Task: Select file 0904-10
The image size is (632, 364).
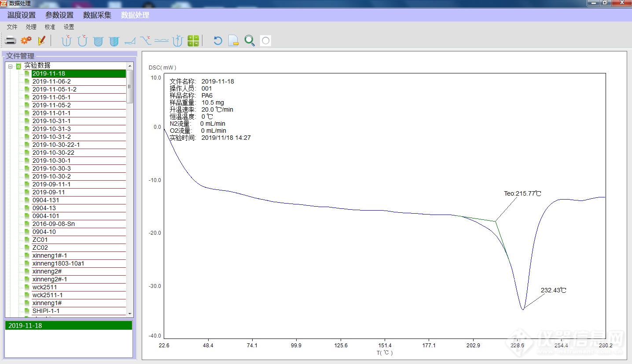Action: [x=79, y=232]
